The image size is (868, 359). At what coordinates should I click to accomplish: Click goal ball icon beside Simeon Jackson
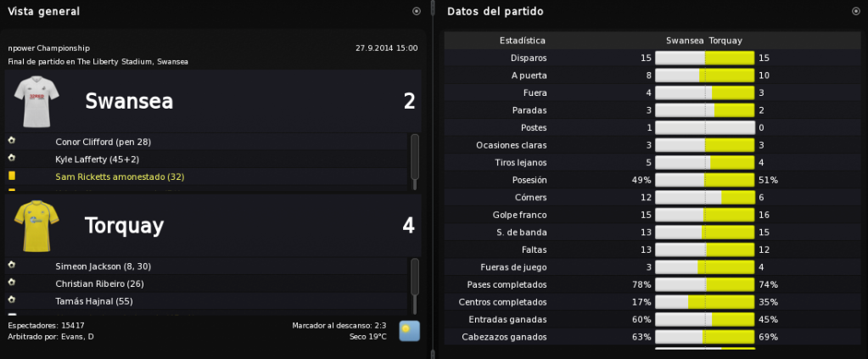(x=12, y=266)
